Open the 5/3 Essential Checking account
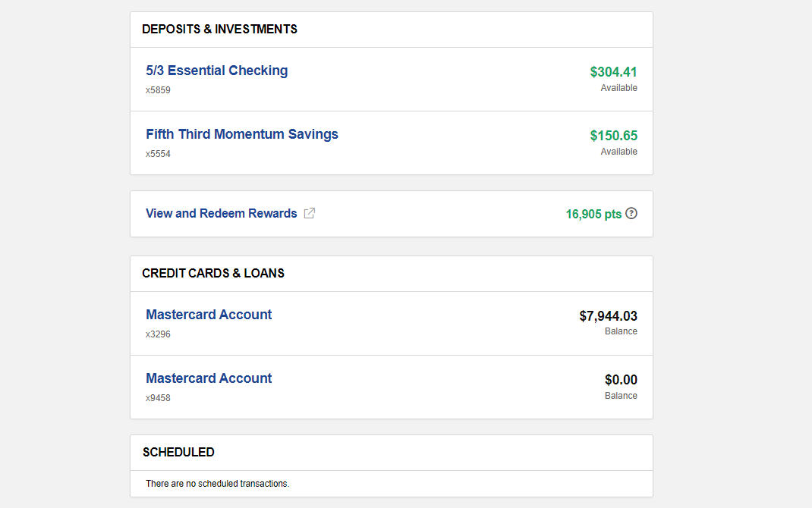Viewport: 812px width, 508px height. [x=217, y=71]
